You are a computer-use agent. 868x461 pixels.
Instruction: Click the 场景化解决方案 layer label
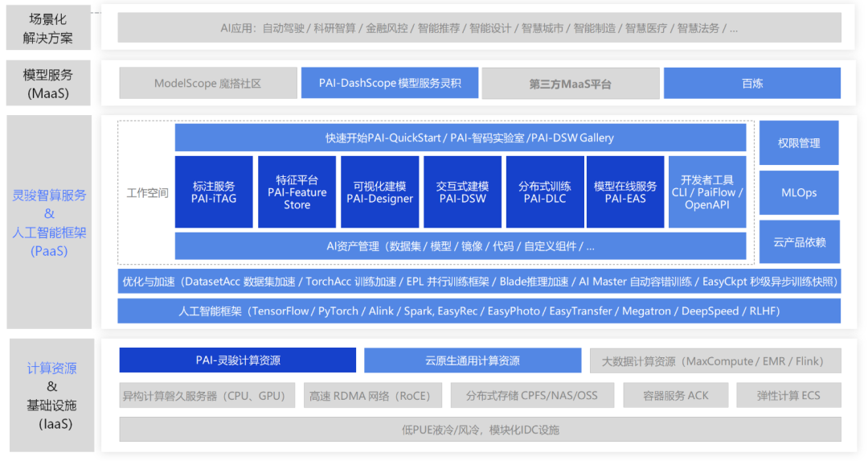pos(48,28)
